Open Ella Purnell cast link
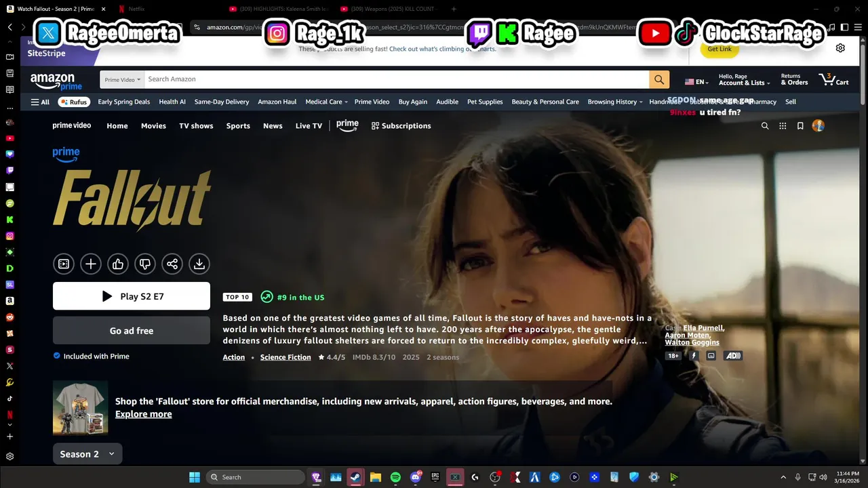This screenshot has width=868, height=488. pyautogui.click(x=703, y=328)
